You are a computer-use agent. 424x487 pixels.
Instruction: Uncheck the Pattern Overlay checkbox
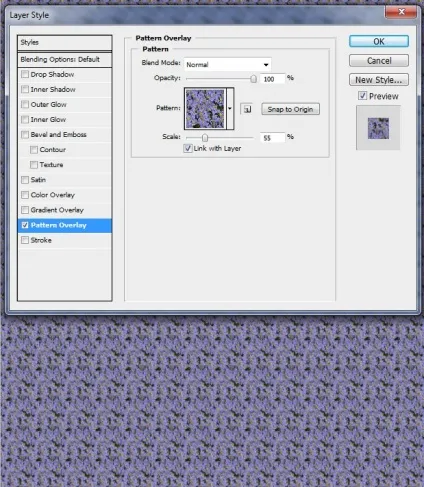point(25,225)
